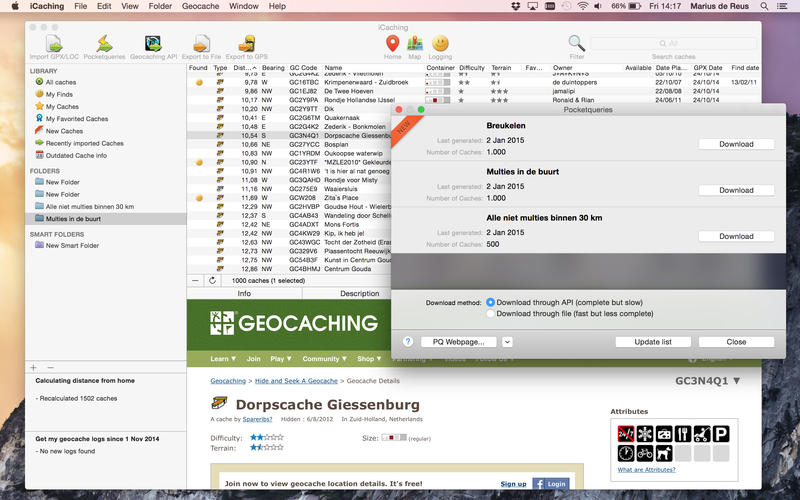The width and height of the screenshot is (800, 500).
Task: Click the Search caches input field
Action: pos(673,43)
